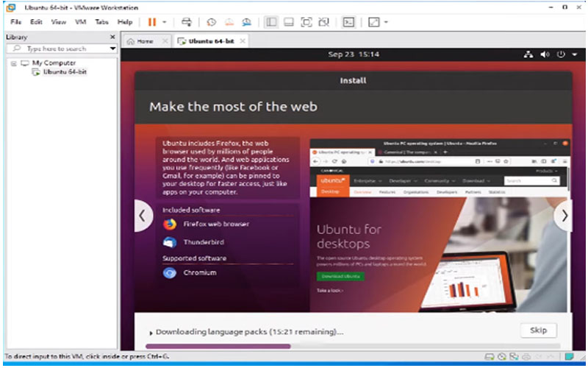Expand the Downloading language packs details triangle
This screenshot has height=368, width=588.
[x=151, y=333]
